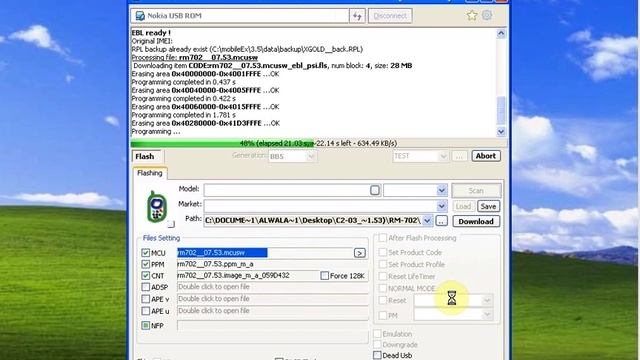Image resolution: width=640 pixels, height=360 pixels.
Task: Click the log scrollbar thumb
Action: click(x=501, y=110)
